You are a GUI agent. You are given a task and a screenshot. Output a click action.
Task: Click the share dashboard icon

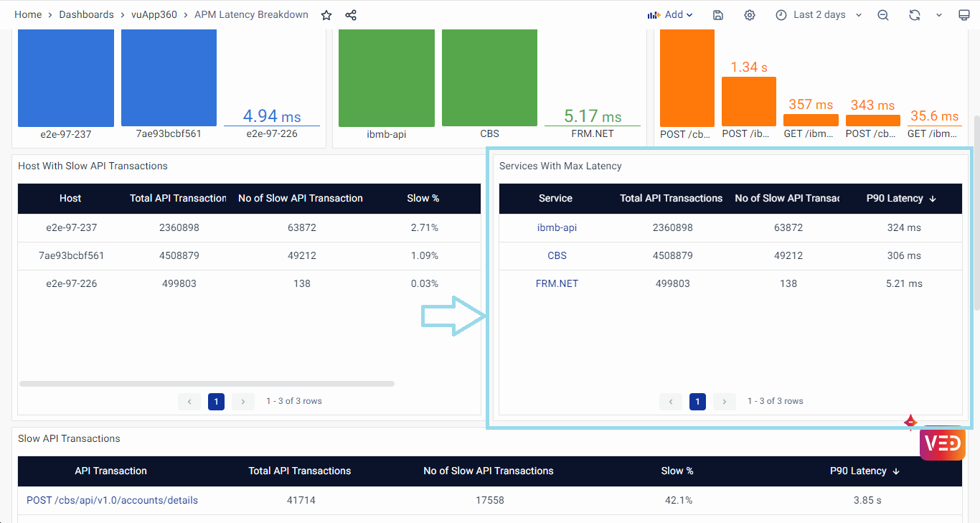pyautogui.click(x=351, y=15)
